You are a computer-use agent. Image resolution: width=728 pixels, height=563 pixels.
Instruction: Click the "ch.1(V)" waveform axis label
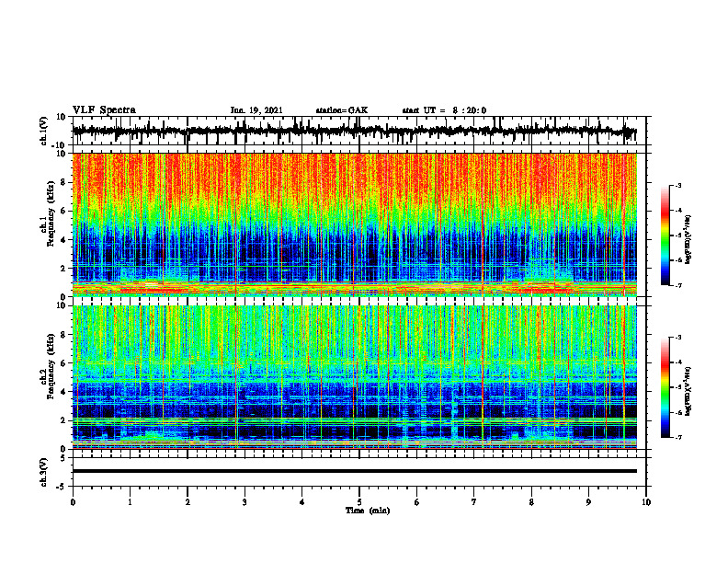(44, 131)
